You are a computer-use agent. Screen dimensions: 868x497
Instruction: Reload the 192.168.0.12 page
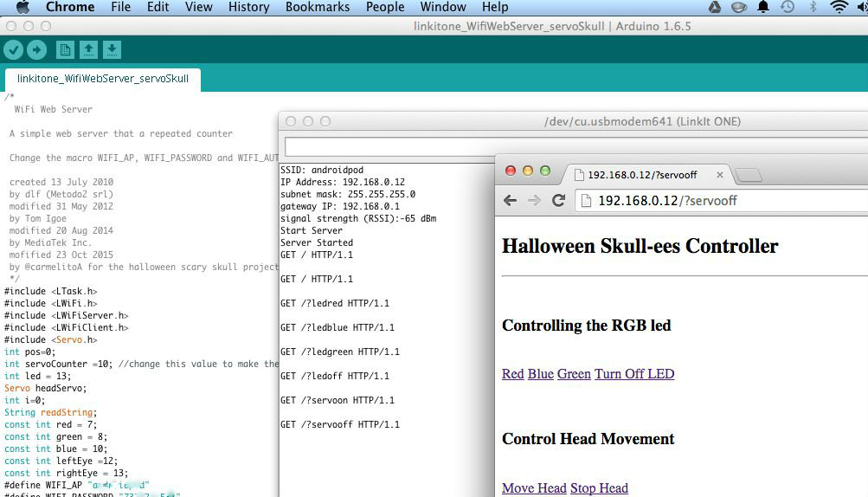[558, 201]
